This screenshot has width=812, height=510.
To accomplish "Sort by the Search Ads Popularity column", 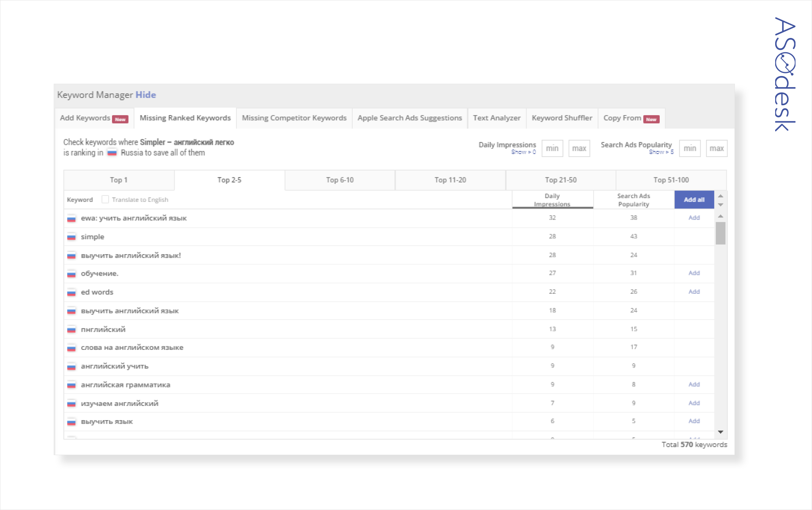I will [633, 200].
